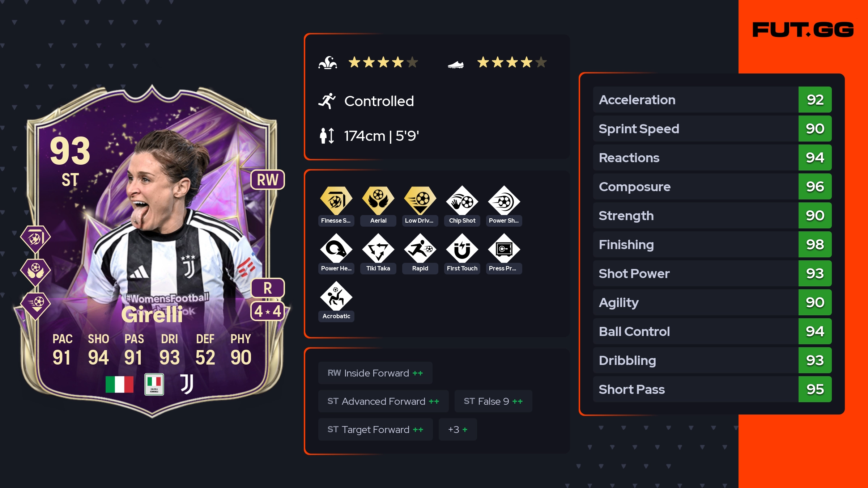The height and width of the screenshot is (488, 868).
Task: Select the RW Inside Forward role
Action: 375,373
